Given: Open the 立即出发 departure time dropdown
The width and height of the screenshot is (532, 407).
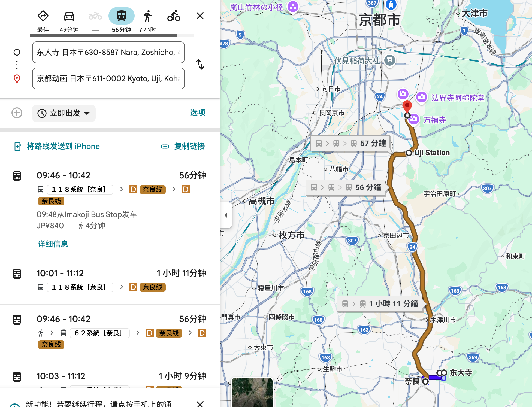Looking at the screenshot, I should [x=64, y=113].
